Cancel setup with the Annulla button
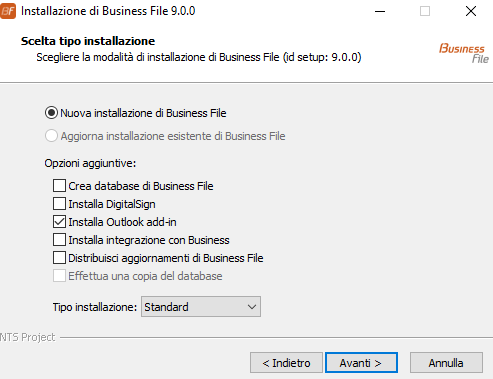This screenshot has width=493, height=379. [446, 363]
